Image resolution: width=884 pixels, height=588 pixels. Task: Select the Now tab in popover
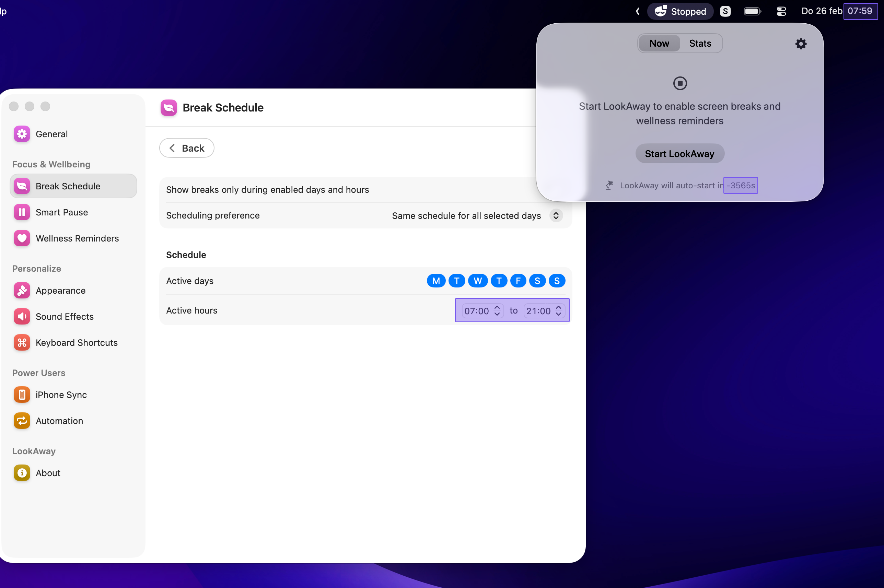659,44
